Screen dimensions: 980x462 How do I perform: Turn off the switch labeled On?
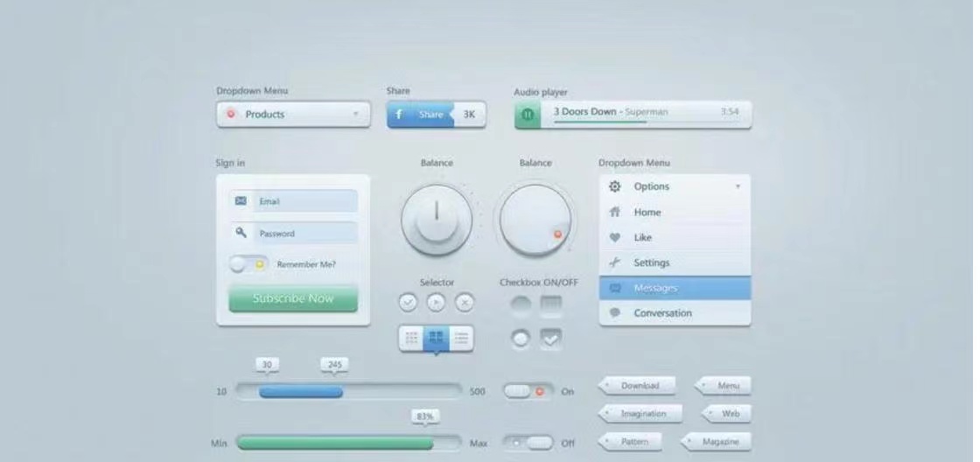[528, 391]
